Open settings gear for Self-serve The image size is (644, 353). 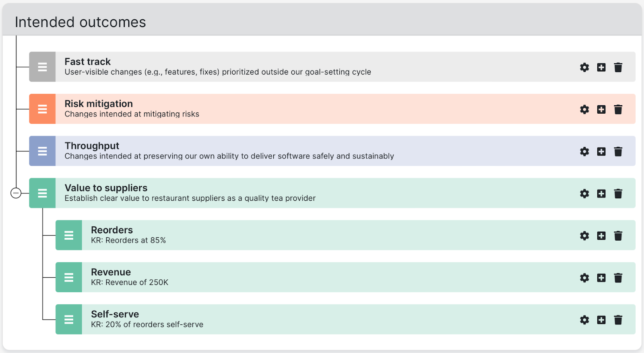click(x=584, y=320)
